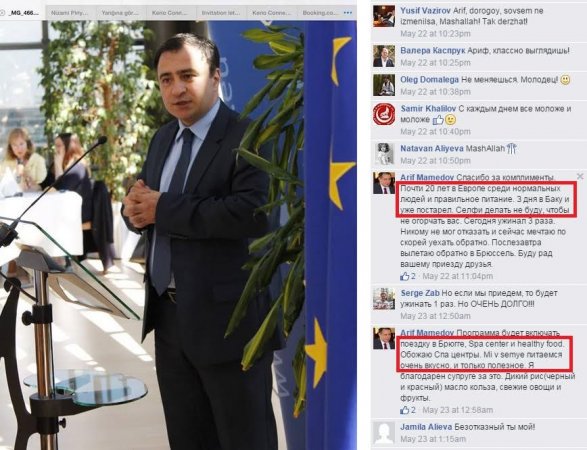587x450 pixels.
Task: Open Oleg Domalega's avatar image
Action: pos(384,85)
